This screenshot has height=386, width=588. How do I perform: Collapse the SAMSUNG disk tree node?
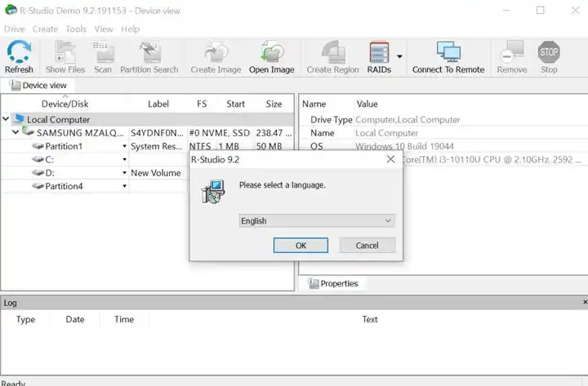pyautogui.click(x=16, y=132)
